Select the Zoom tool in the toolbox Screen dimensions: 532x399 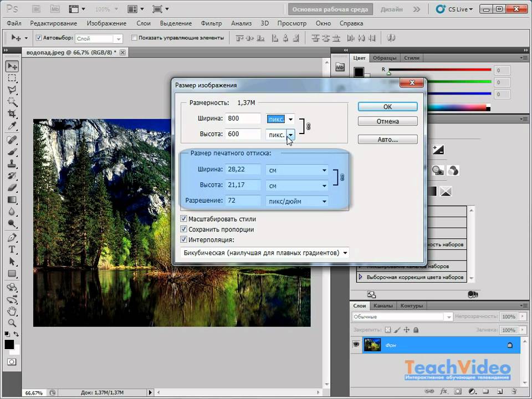tap(12, 323)
